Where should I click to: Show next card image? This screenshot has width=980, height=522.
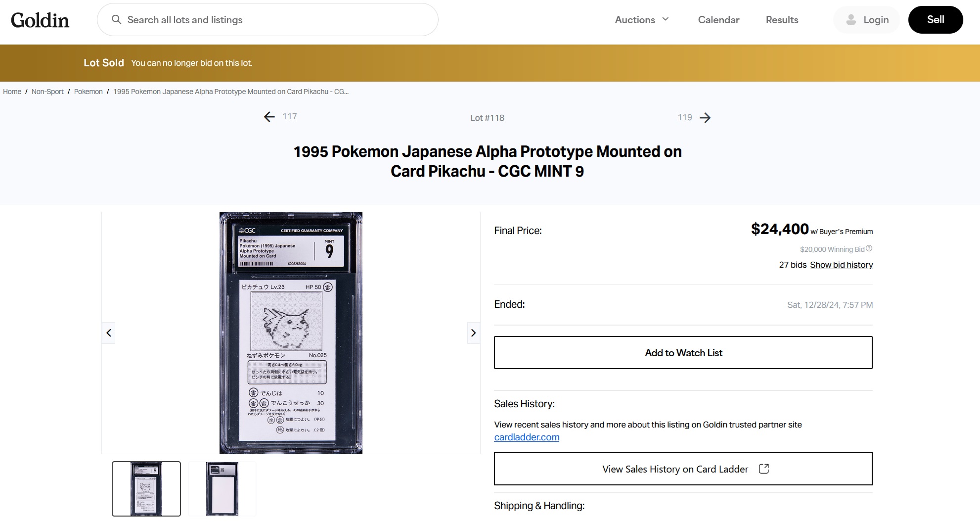[x=473, y=333]
